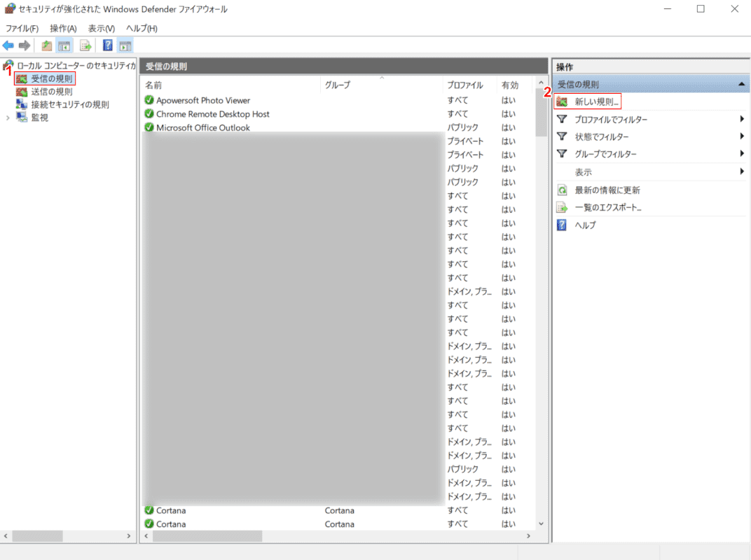Viewport: 751px width, 560px height.
Task: Click the 新しい規則 icon in the action pane
Action: pos(563,101)
